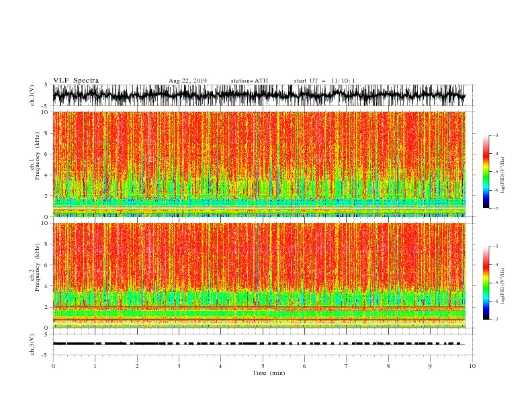Click the "9" tick on the Time axis

[x=430, y=366]
